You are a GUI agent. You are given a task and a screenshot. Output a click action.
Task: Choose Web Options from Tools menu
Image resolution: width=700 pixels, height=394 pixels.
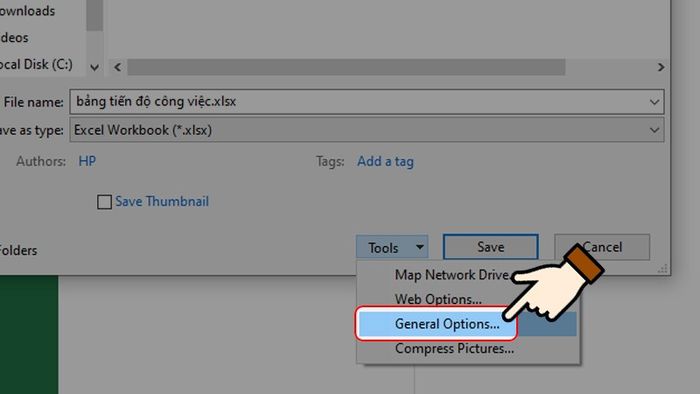pyautogui.click(x=438, y=299)
